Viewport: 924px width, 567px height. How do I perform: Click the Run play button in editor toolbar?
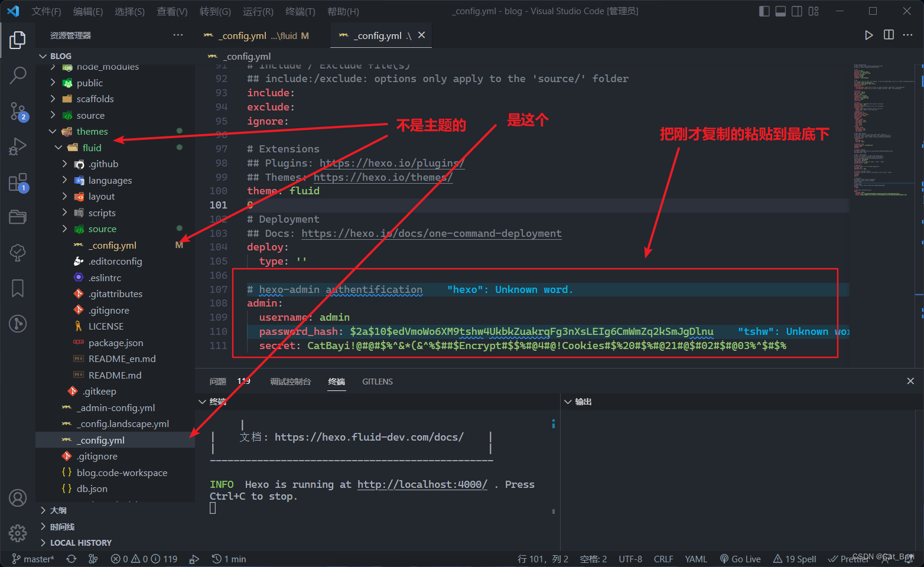pyautogui.click(x=868, y=35)
